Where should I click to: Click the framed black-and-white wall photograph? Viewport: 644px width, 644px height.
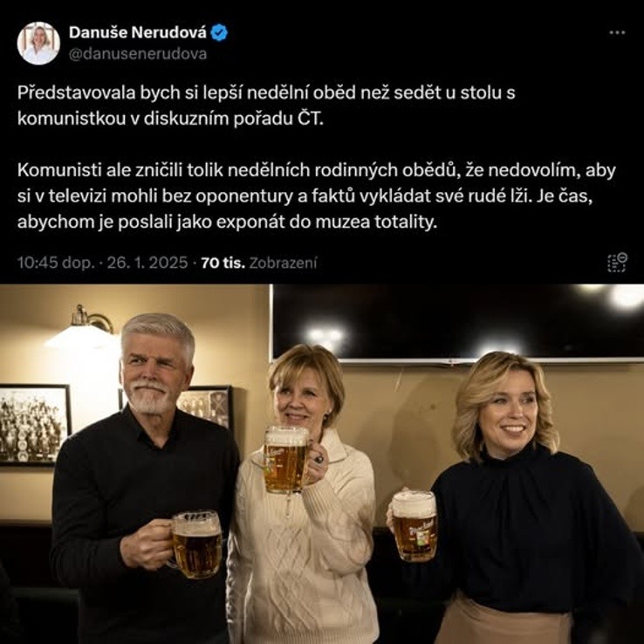click(35, 425)
